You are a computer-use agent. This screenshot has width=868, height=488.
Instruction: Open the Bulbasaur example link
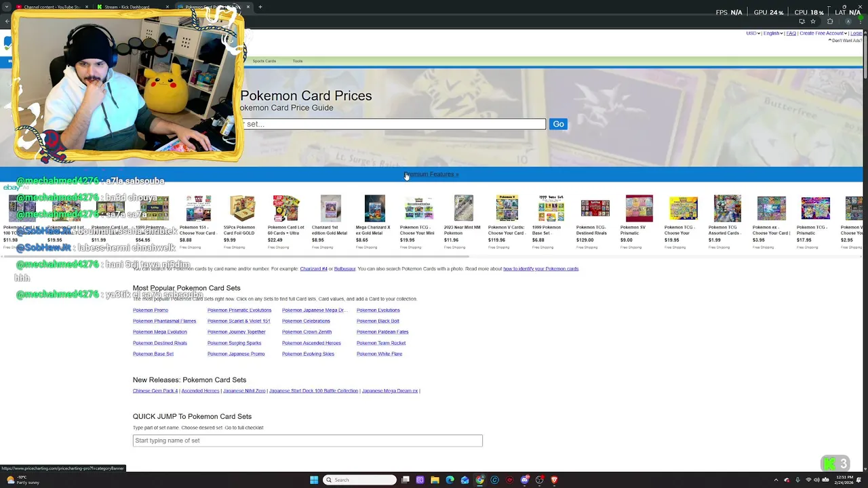pyautogui.click(x=344, y=269)
